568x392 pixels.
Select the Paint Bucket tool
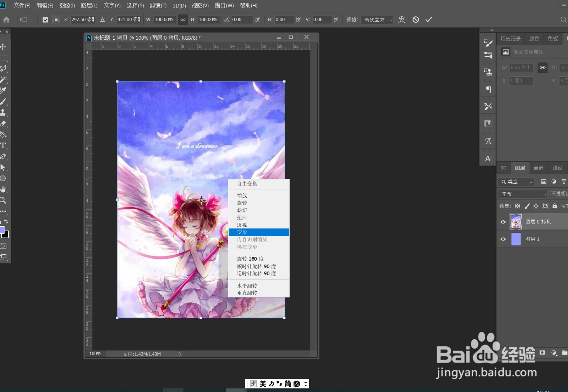[3, 134]
